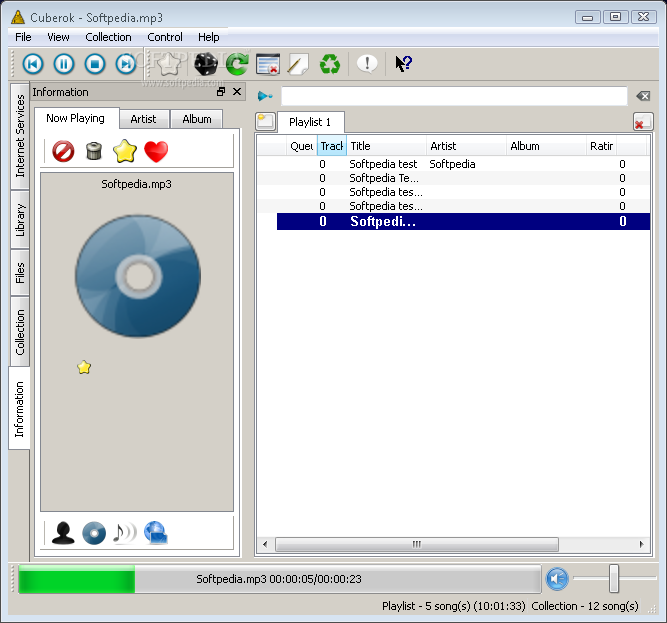Float the Information dock panel
667x623 pixels.
(221, 91)
